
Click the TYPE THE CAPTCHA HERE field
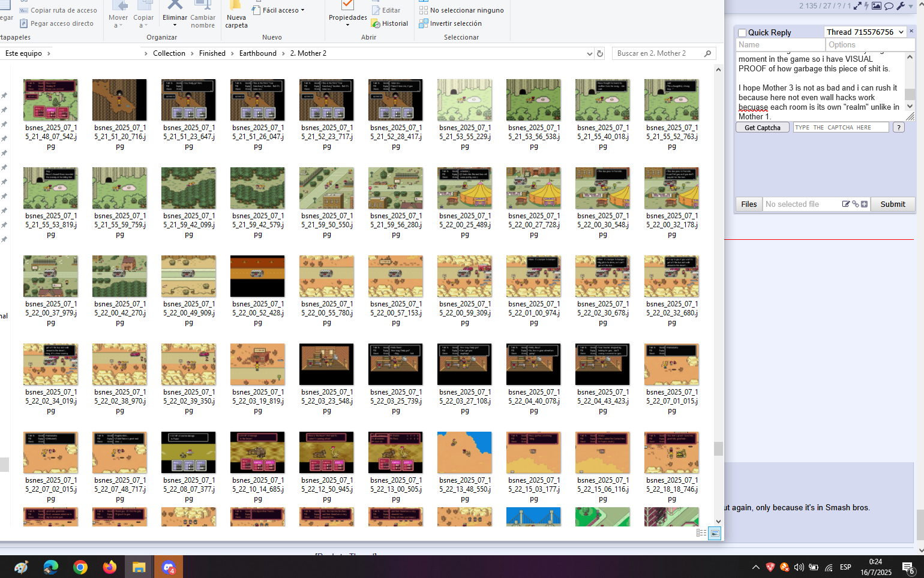[841, 128]
